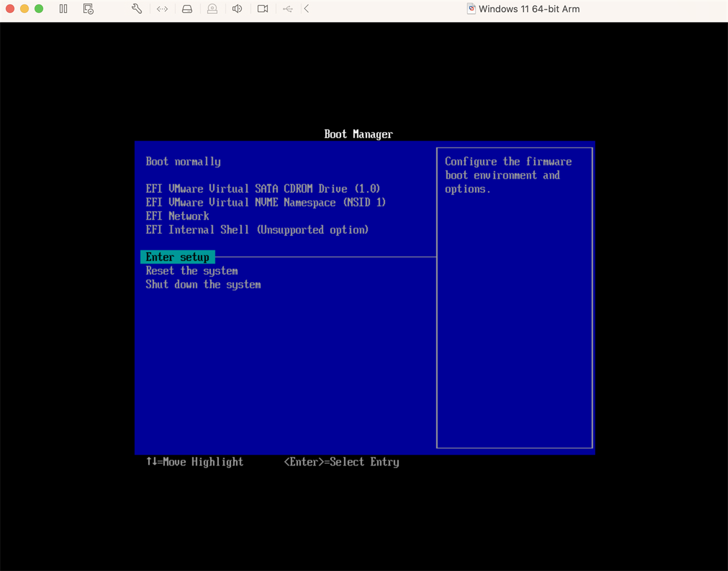Open VM settings wrench icon
The height and width of the screenshot is (571, 728).
137,9
